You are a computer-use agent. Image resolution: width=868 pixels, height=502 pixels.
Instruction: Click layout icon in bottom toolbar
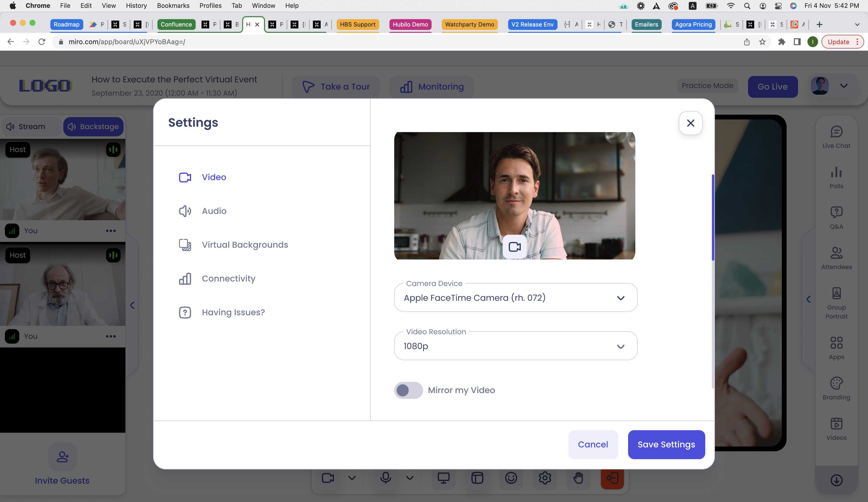477,478
